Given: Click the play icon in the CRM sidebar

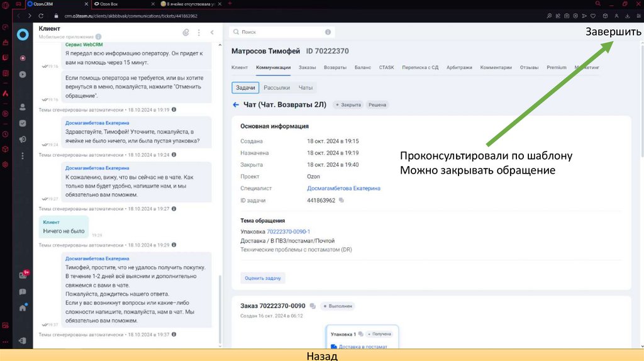Looking at the screenshot, I should click(23, 74).
